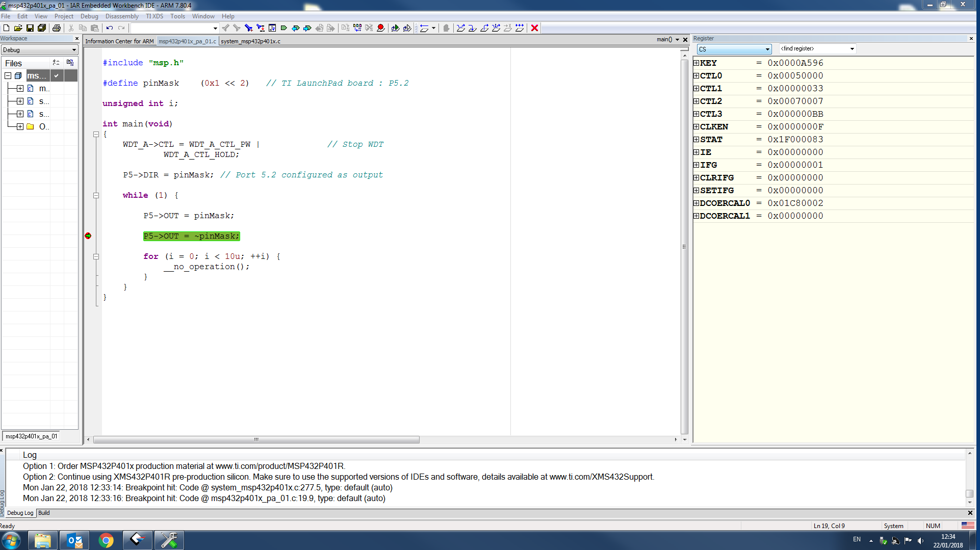This screenshot has width=980, height=550.
Task: Reset the debug target
Action: point(424,28)
